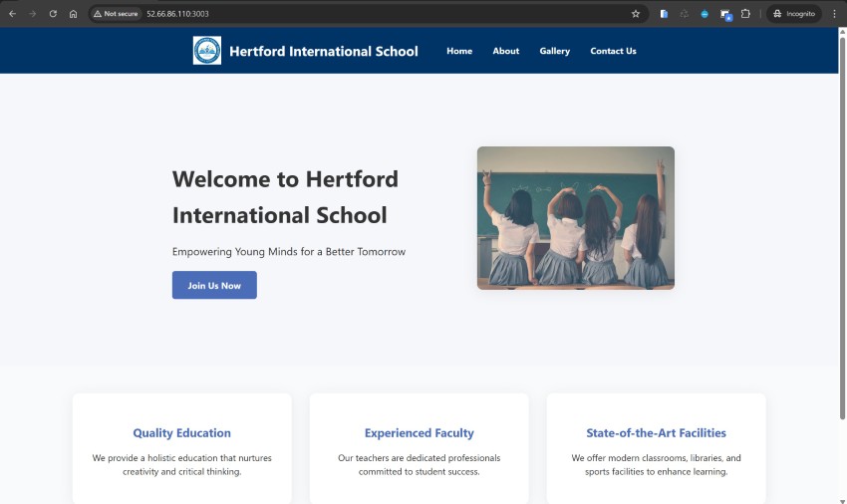Click the Join Us Now button

pos(214,285)
